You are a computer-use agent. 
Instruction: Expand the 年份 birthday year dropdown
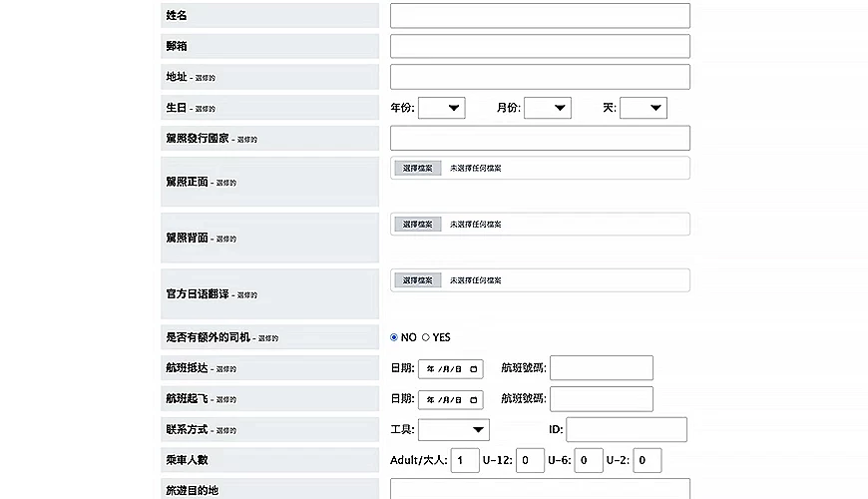442,108
